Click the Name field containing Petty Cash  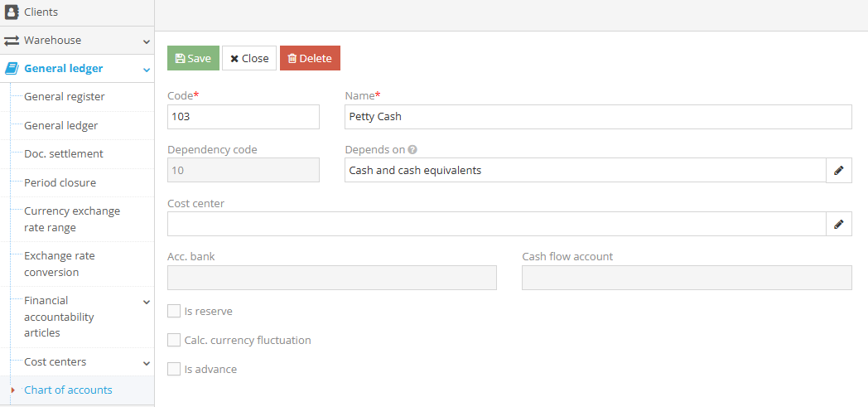pyautogui.click(x=598, y=117)
